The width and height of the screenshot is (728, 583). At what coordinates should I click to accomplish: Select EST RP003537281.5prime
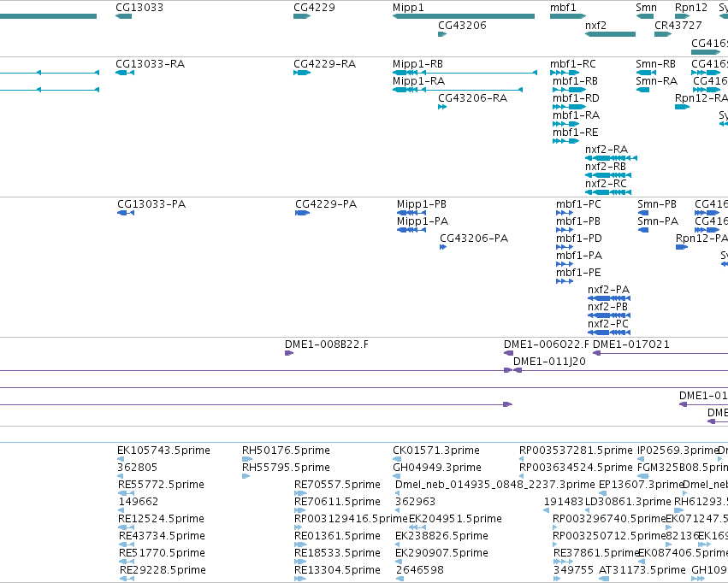click(x=521, y=459)
